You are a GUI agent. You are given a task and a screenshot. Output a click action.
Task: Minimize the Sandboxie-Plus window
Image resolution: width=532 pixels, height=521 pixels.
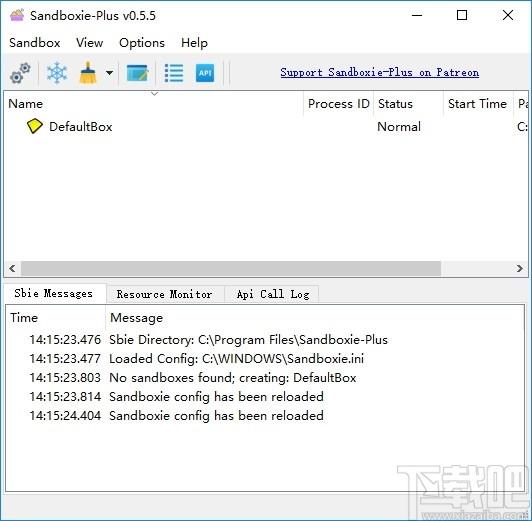tap(417, 15)
